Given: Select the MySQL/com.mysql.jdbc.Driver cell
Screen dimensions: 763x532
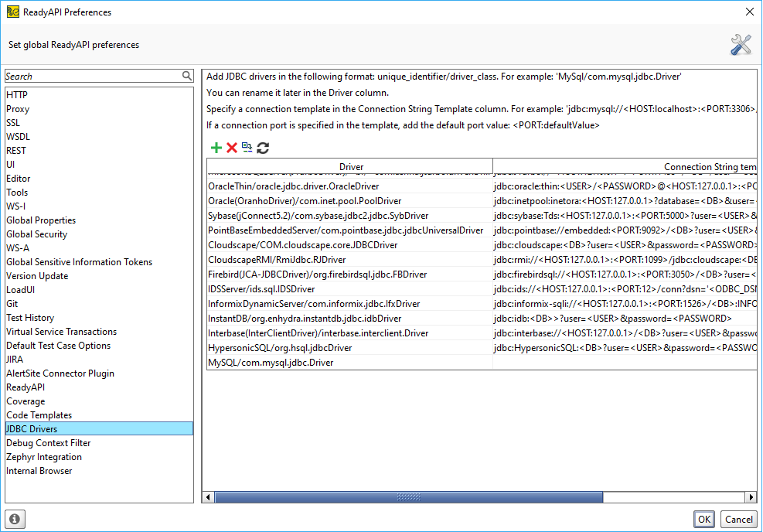Looking at the screenshot, I should click(x=350, y=363).
